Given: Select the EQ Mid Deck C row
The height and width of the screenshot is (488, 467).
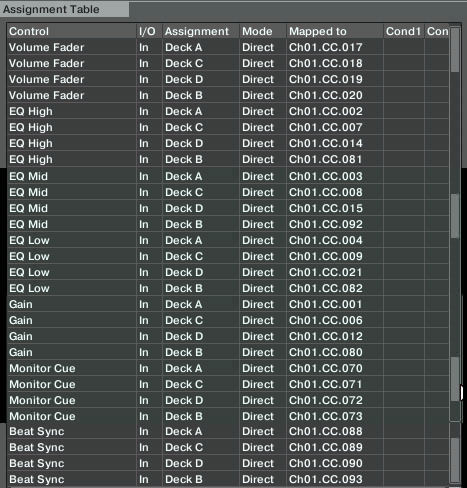Looking at the screenshot, I should 228,192.
